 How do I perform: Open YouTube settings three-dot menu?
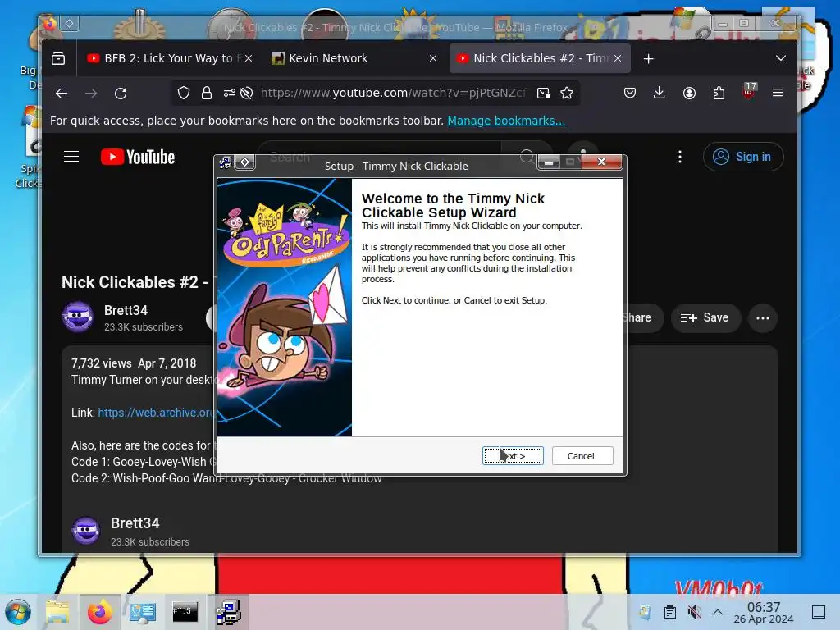point(680,157)
